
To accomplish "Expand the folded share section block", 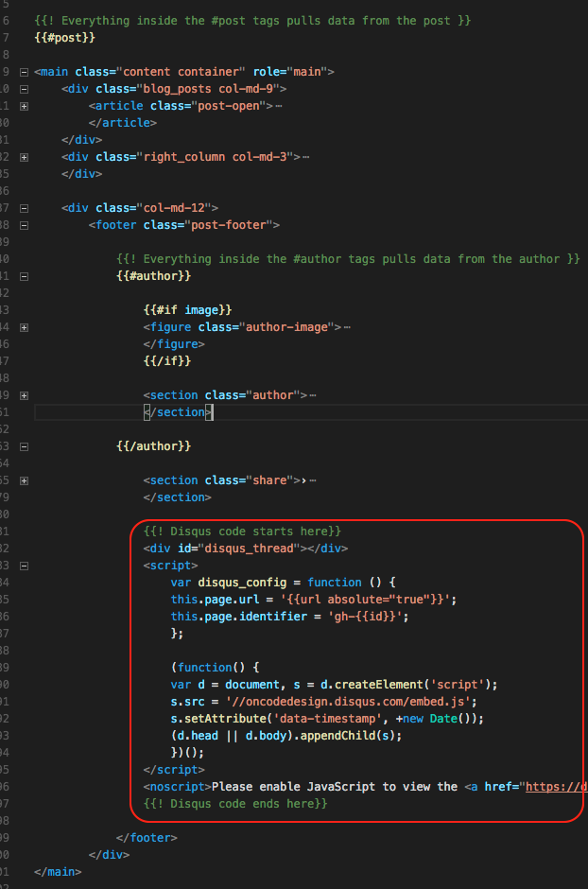I will pos(24,480).
